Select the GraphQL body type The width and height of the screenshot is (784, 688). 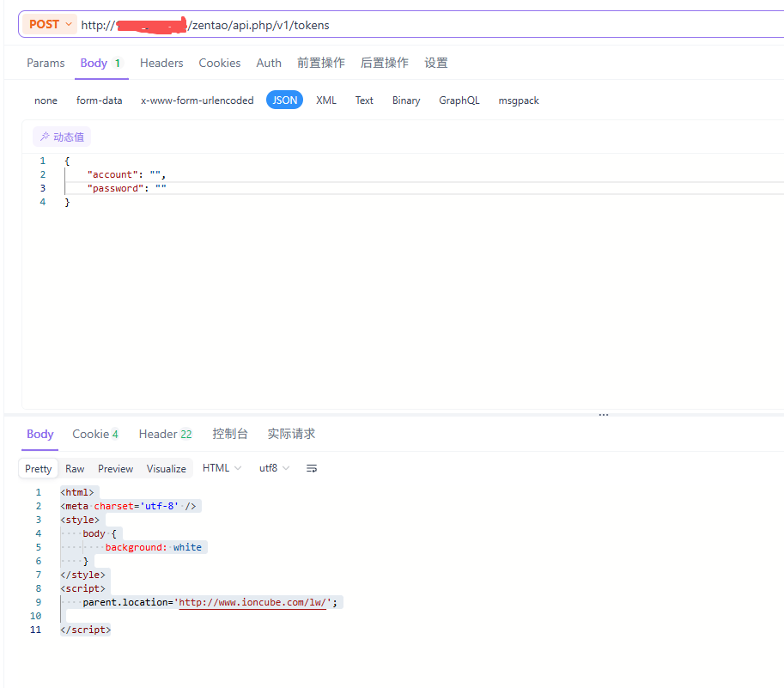pos(459,100)
